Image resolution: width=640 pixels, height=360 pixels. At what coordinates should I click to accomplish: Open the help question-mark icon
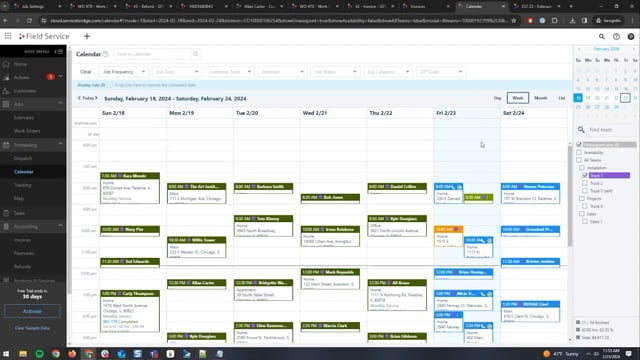pyautogui.click(x=616, y=36)
